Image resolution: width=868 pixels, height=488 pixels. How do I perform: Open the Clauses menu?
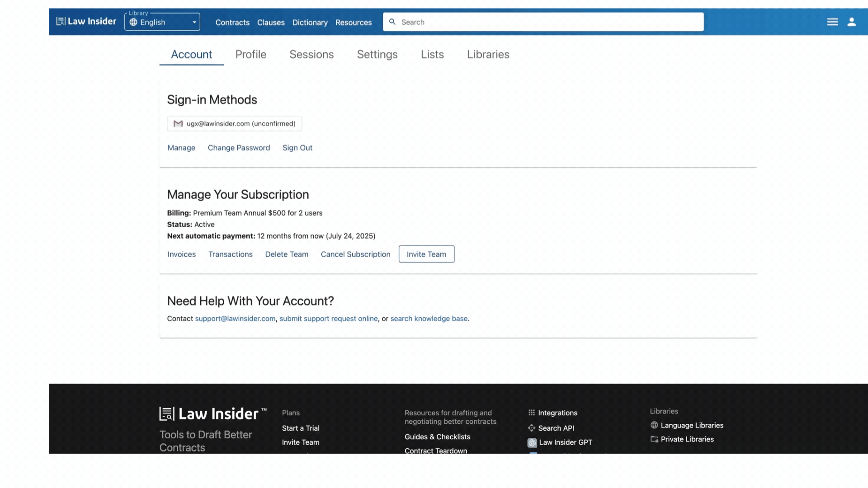[271, 22]
